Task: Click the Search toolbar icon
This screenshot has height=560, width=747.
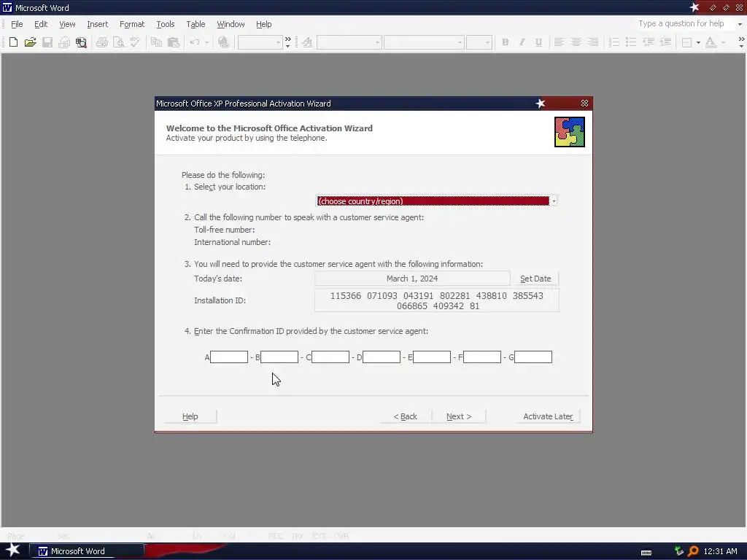Action: (81, 42)
